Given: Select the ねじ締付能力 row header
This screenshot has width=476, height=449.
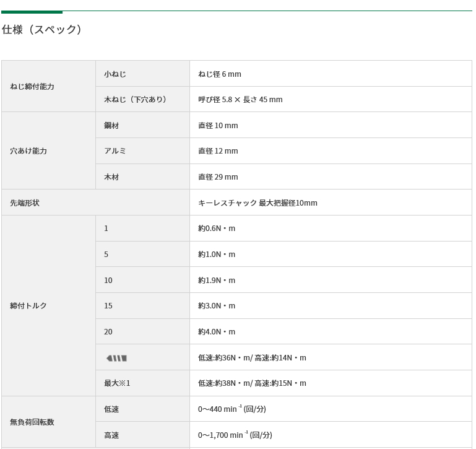Looking at the screenshot, I should click(32, 87).
